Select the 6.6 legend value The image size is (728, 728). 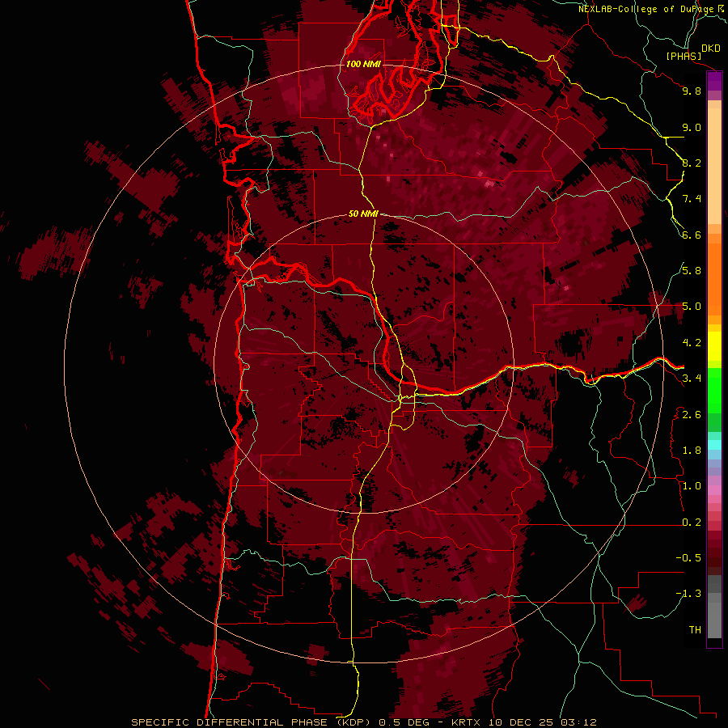click(x=692, y=235)
